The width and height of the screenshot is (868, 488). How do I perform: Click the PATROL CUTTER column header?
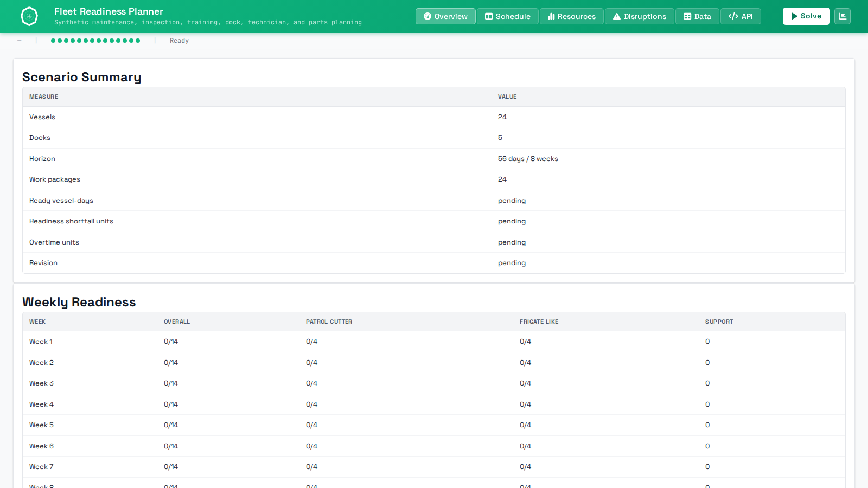(329, 322)
